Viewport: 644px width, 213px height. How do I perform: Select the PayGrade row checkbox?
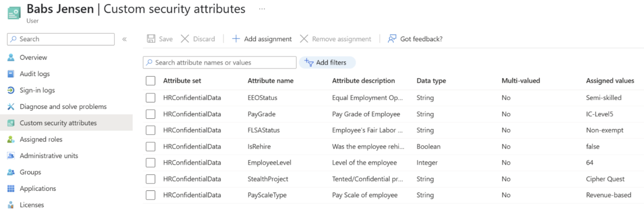click(151, 114)
